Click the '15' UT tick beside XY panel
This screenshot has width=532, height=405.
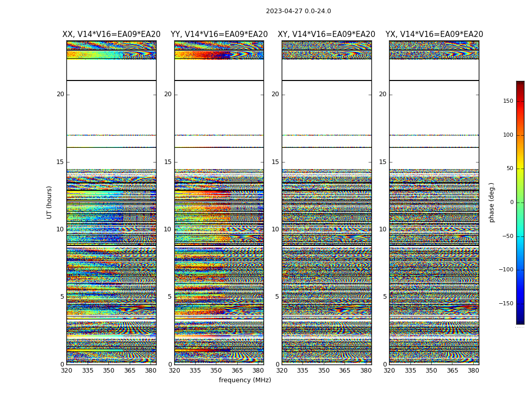[x=276, y=161]
